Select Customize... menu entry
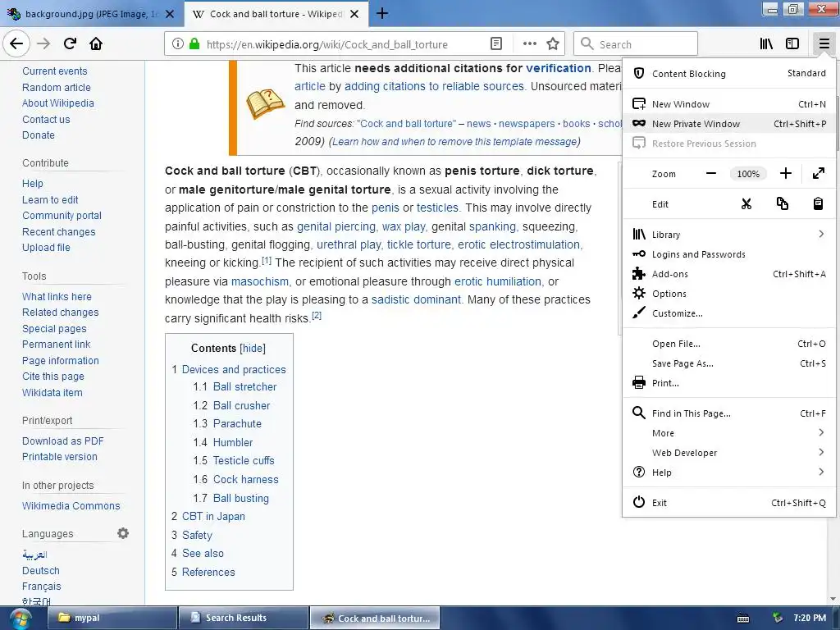 coord(729,313)
